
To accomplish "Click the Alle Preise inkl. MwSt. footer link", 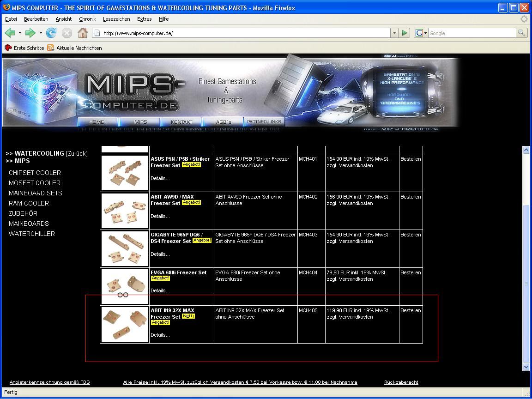I will (x=240, y=382).
